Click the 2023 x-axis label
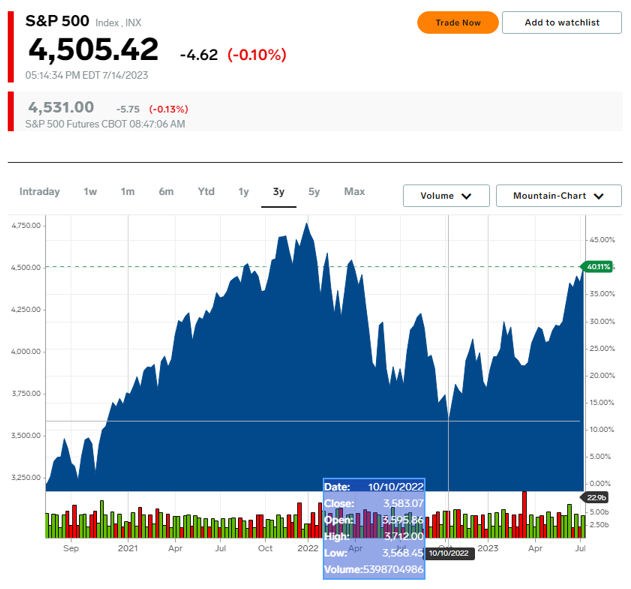Viewport: 631px width, 589px height. pyautogui.click(x=488, y=548)
